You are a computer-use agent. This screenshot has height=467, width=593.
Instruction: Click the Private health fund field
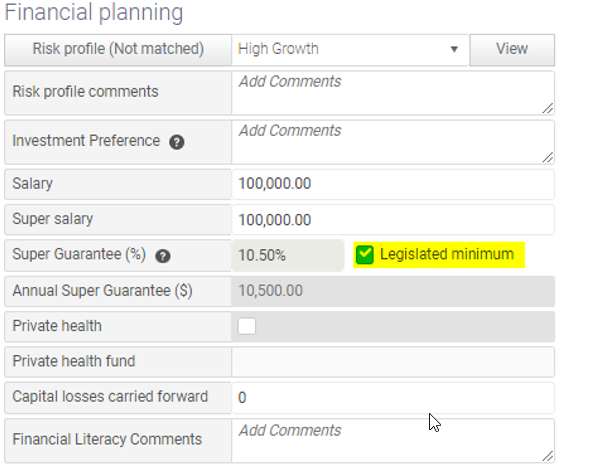click(x=393, y=362)
